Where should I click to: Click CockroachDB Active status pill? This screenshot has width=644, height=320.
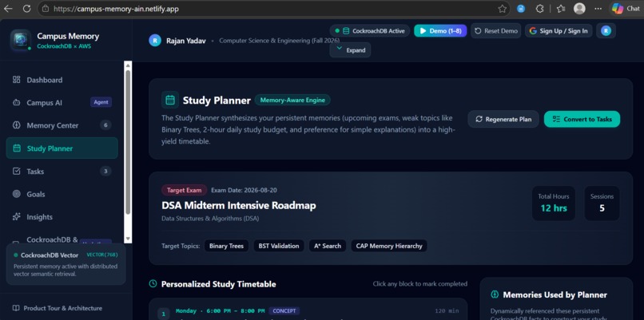point(370,31)
